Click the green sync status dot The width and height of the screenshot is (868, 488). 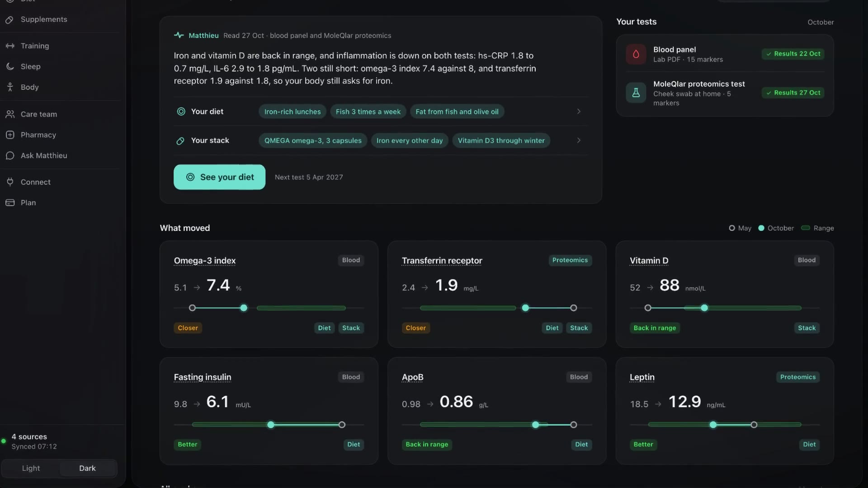coord(4,441)
